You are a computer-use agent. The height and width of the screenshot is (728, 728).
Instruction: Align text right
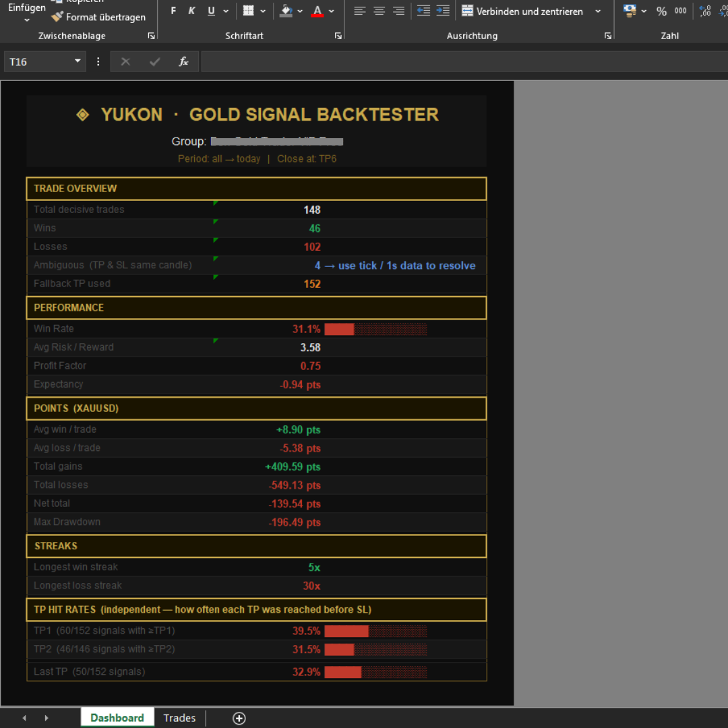pos(398,11)
